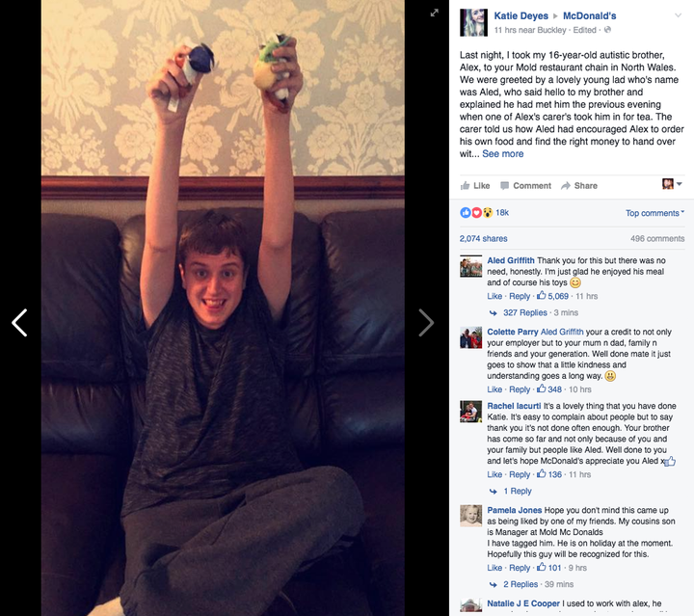694x616 pixels.
Task: Click the Comment speech bubble button
Action: point(525,186)
